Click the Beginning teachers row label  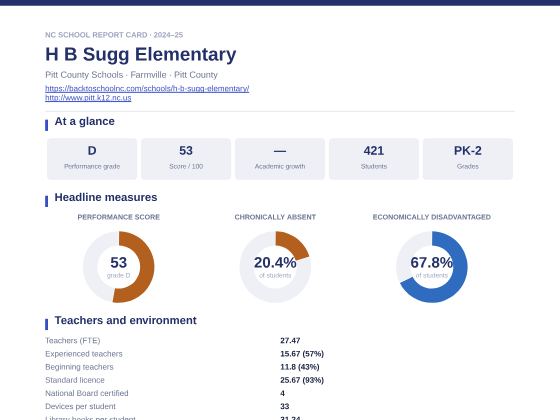[x=79, y=367]
